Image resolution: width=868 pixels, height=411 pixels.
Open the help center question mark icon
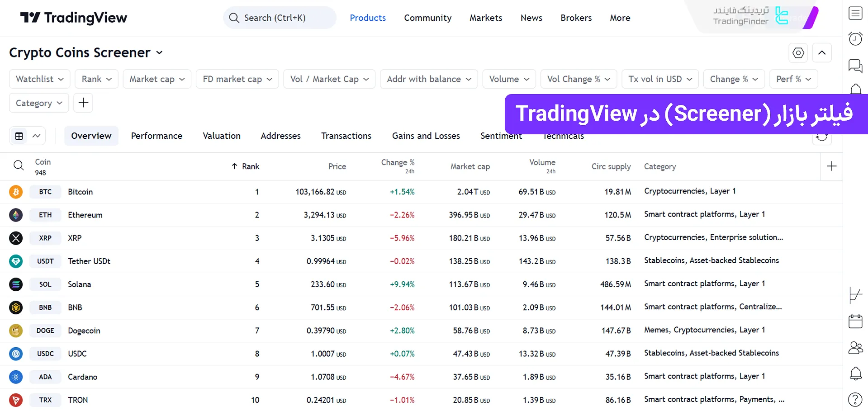pos(855,400)
